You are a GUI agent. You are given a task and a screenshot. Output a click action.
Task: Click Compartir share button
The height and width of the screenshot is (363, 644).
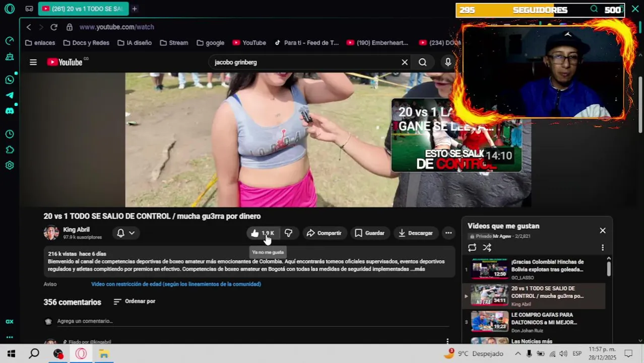(324, 233)
